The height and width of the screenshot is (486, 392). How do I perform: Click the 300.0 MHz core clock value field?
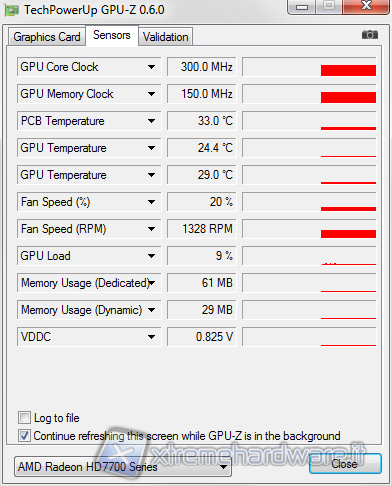click(202, 67)
